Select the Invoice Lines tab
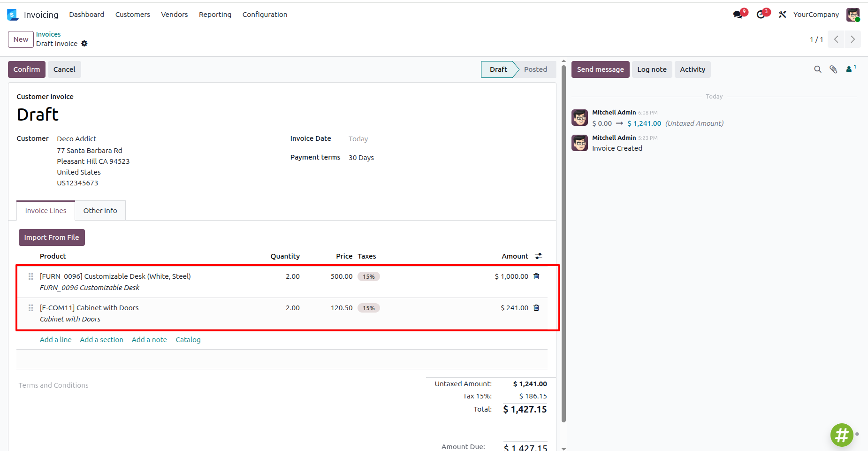 click(x=46, y=211)
